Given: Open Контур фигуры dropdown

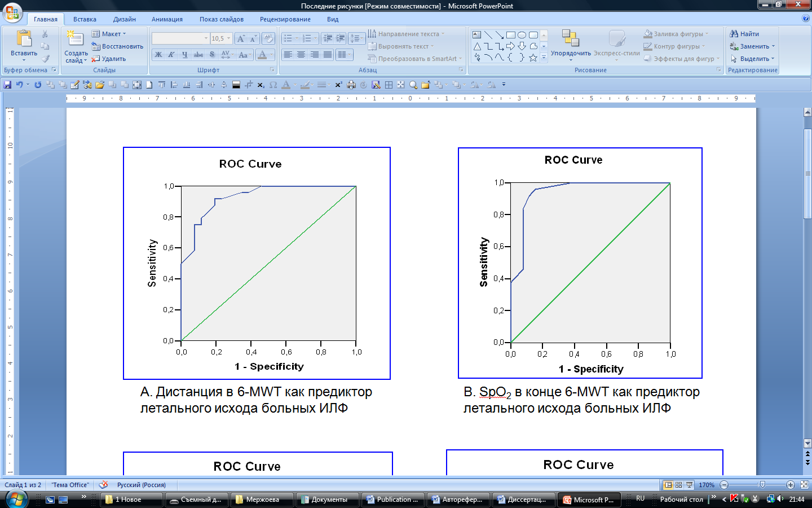Looking at the screenshot, I should click(x=674, y=46).
